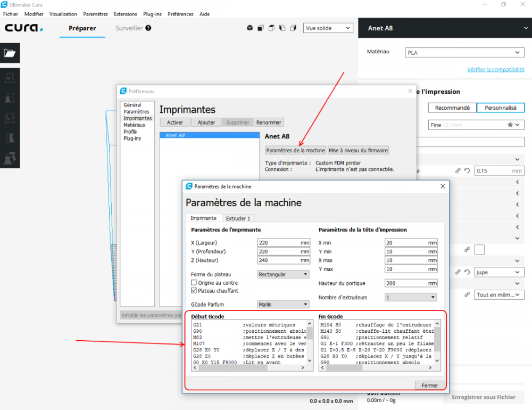Open the Matériau PLA dropdown
Screen dimensions: 532x410
click(464, 53)
